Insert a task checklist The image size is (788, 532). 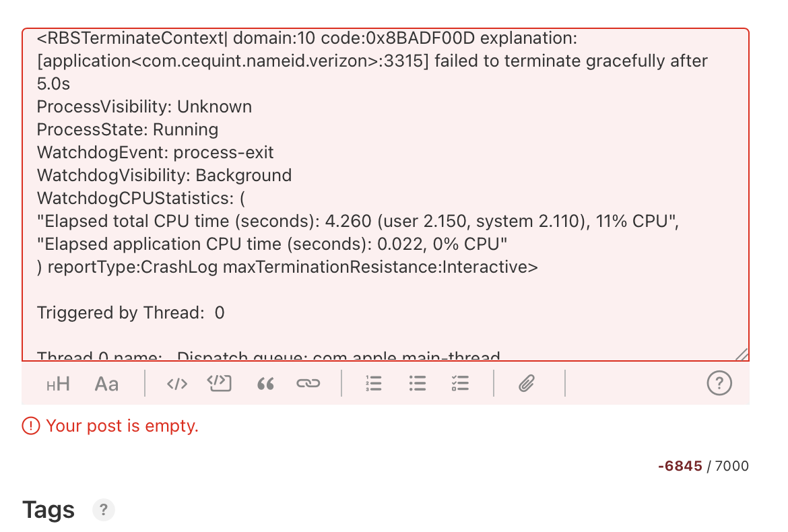pyautogui.click(x=460, y=384)
